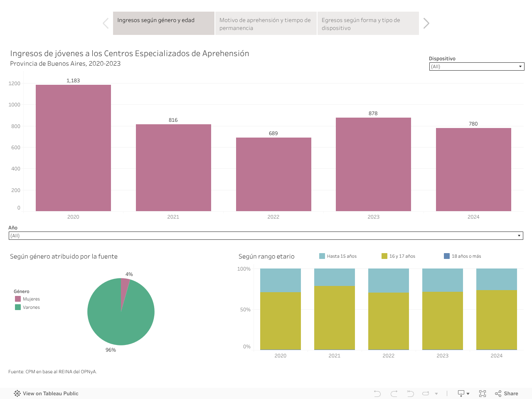Expand the Año filter dropdown
The width and height of the screenshot is (532, 399).
coord(266,236)
